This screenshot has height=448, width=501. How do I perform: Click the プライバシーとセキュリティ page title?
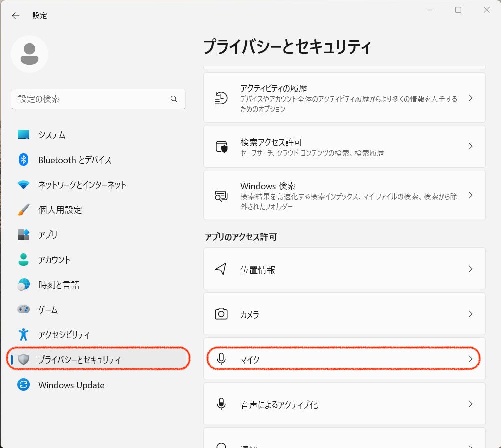(287, 47)
